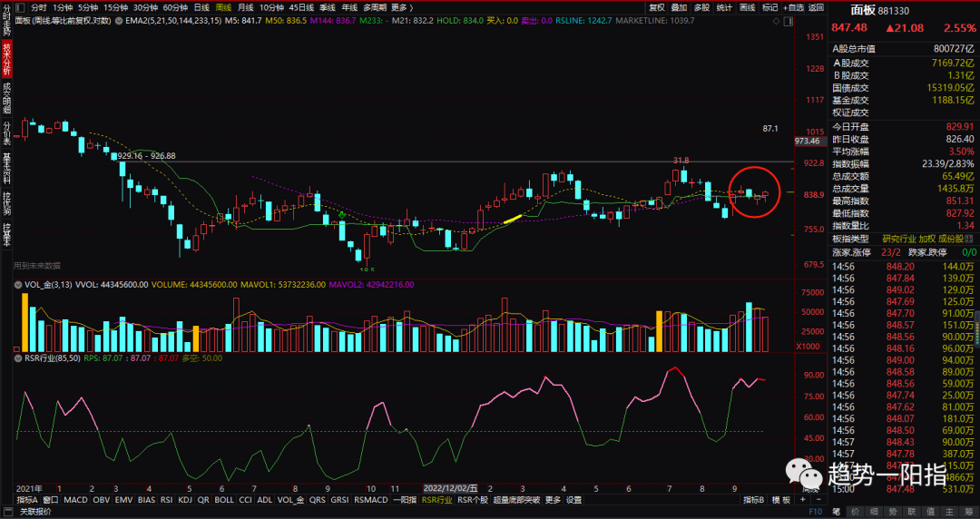Switch to 1分钟 chart period
The width and height of the screenshot is (980, 519).
point(63,7)
